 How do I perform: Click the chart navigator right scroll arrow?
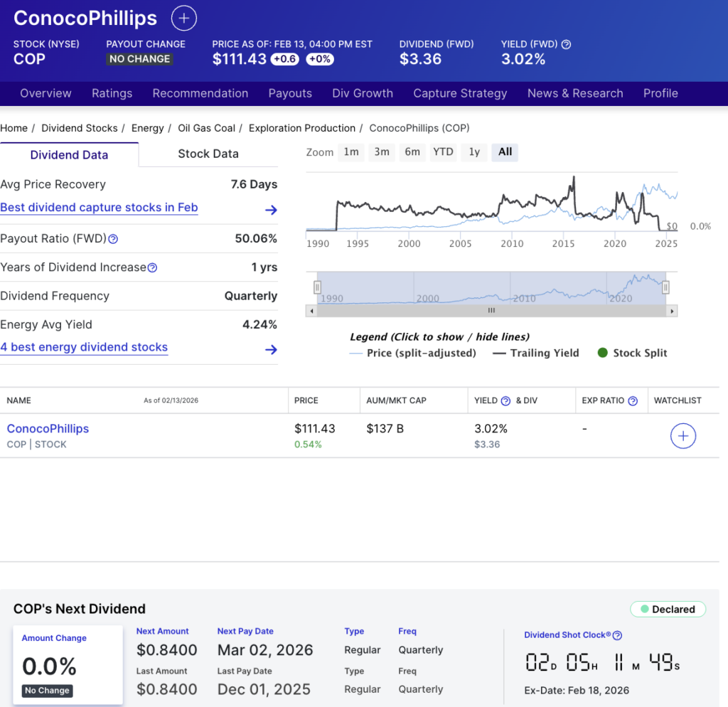[x=673, y=311]
